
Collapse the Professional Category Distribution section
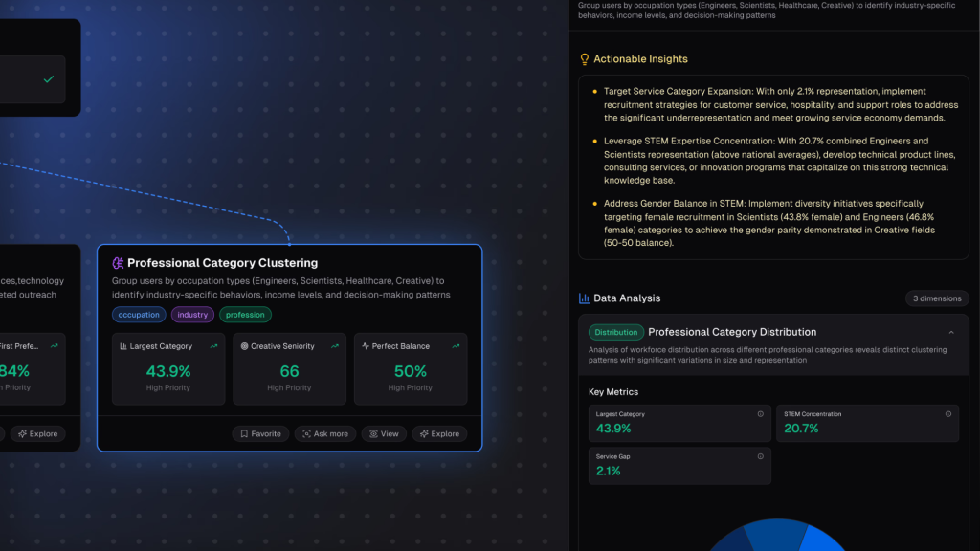click(x=951, y=332)
